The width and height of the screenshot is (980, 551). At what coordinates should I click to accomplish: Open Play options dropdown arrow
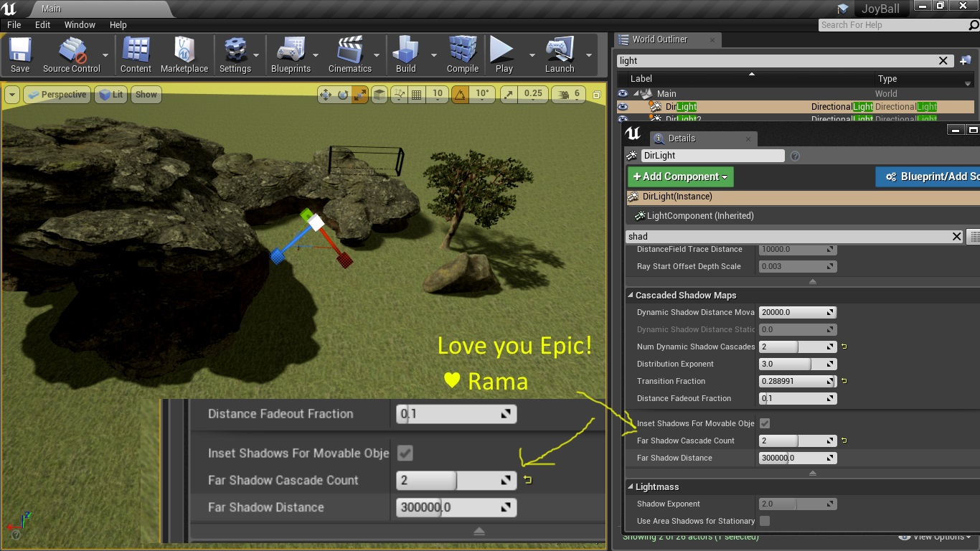click(532, 55)
